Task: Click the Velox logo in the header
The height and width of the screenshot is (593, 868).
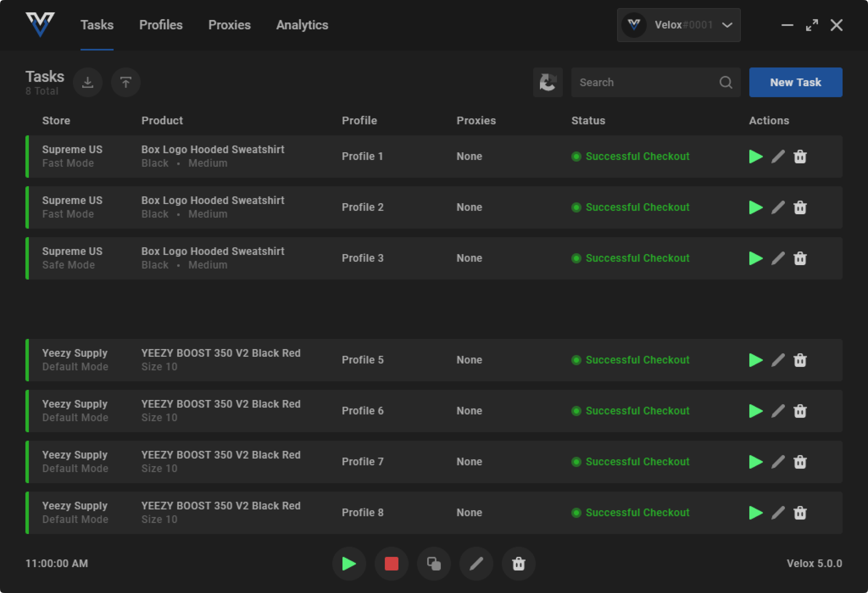Action: coord(40,24)
